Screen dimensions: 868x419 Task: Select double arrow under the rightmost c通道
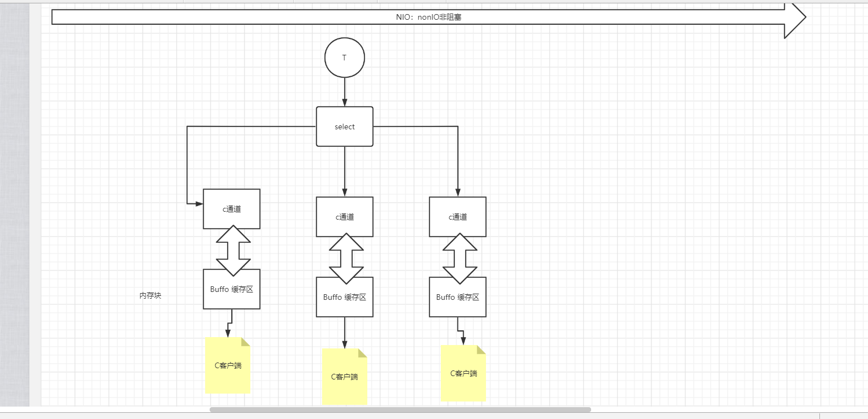pyautogui.click(x=459, y=258)
